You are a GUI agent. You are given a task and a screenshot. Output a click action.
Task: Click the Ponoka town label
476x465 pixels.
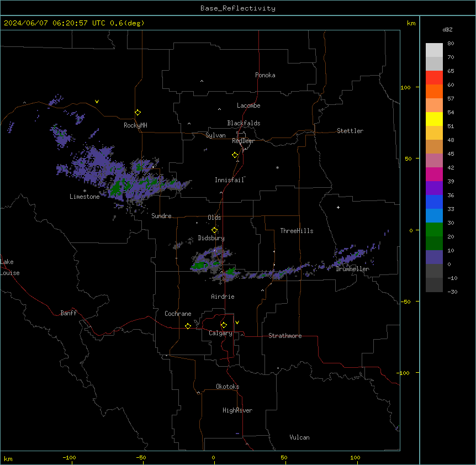pyautogui.click(x=265, y=75)
